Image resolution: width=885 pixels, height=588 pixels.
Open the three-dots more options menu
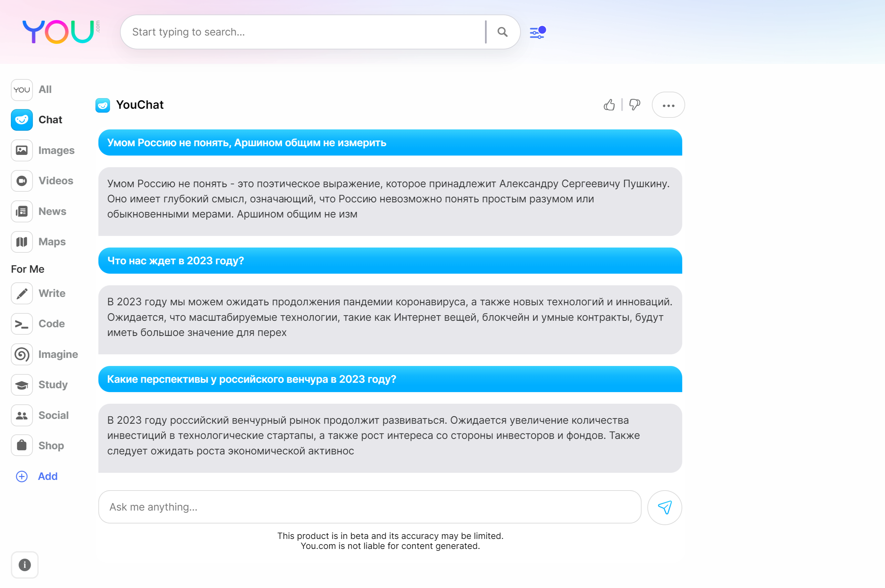(x=668, y=106)
